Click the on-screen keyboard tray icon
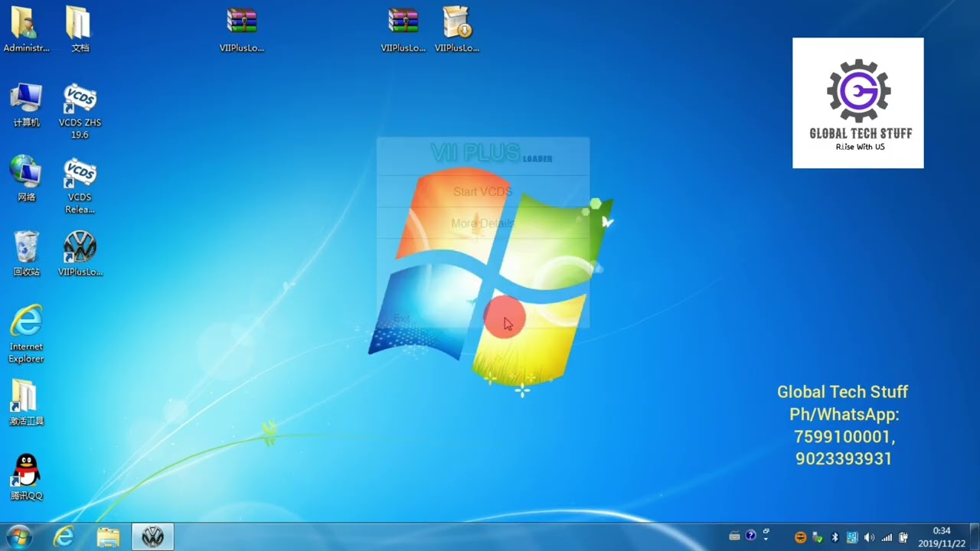 [734, 536]
